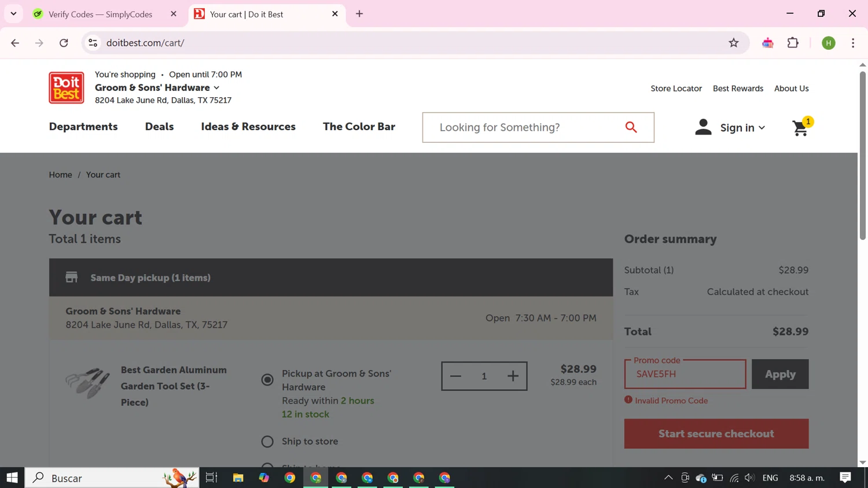
Task: Decrease quantity with minus button
Action: click(456, 376)
